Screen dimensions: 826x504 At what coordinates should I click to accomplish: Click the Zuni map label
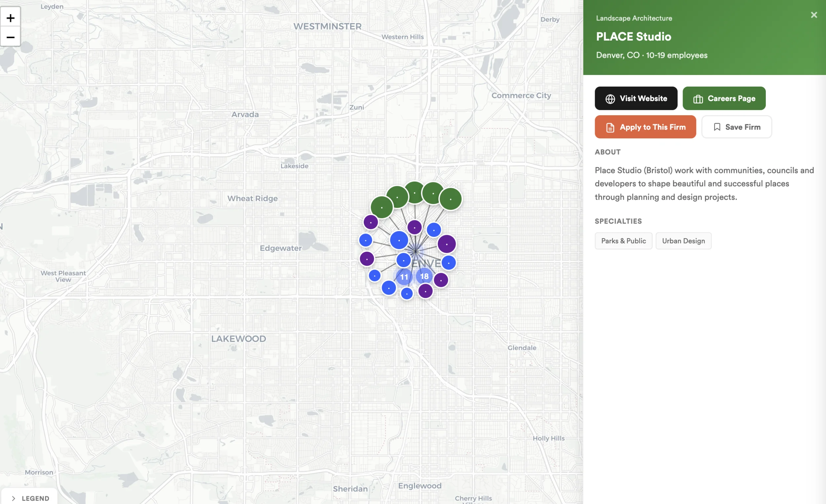point(357,107)
